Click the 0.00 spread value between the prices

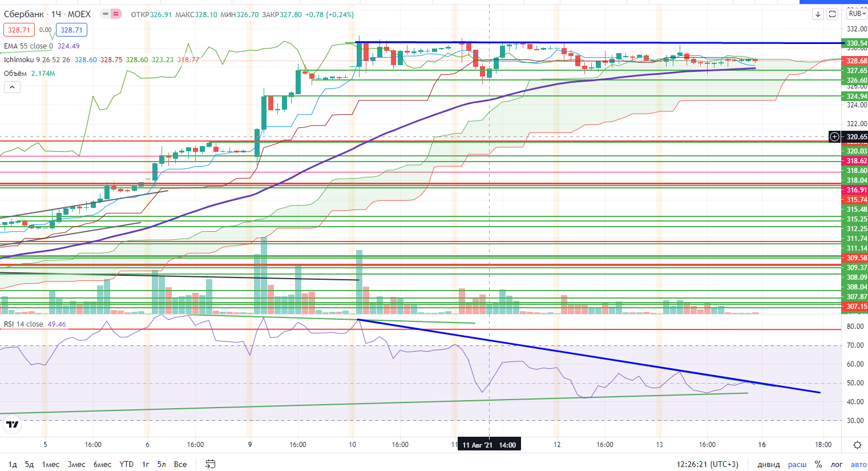(x=45, y=30)
